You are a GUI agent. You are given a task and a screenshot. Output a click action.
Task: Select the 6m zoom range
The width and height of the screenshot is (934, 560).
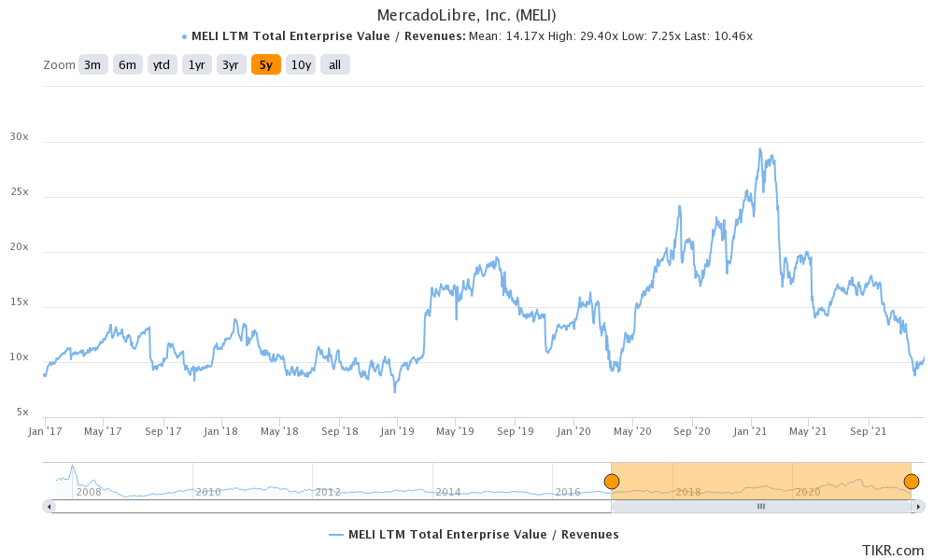tap(127, 64)
